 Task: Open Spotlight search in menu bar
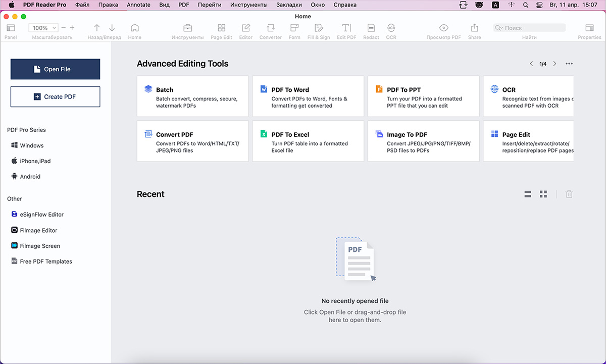[x=526, y=5]
